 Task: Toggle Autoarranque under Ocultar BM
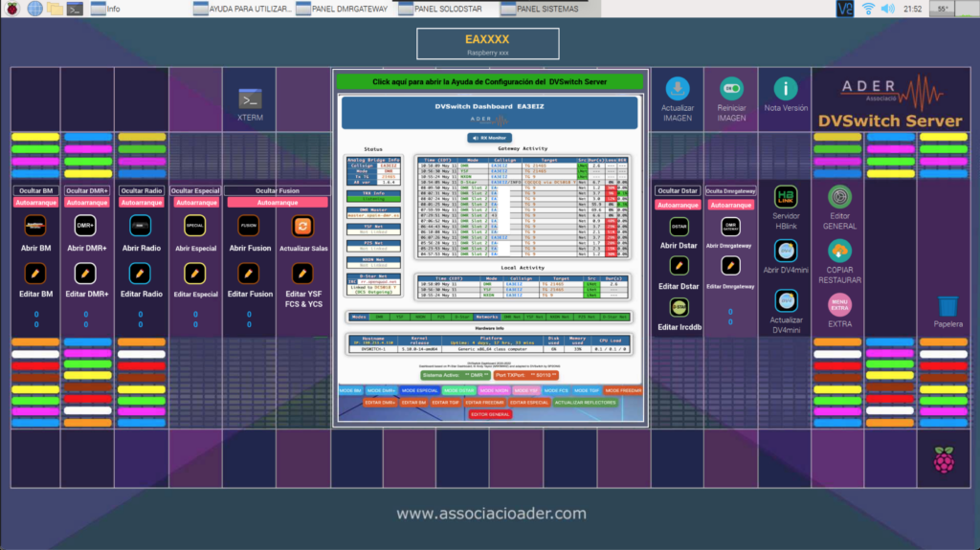(x=35, y=203)
